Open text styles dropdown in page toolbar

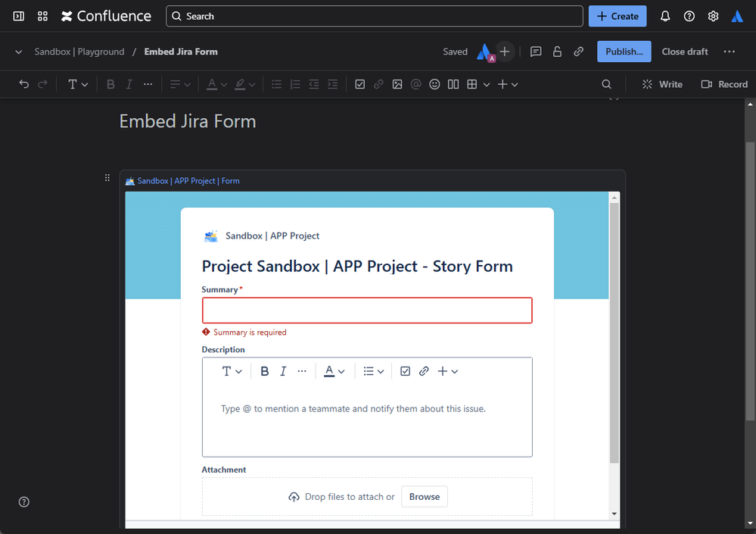[78, 84]
